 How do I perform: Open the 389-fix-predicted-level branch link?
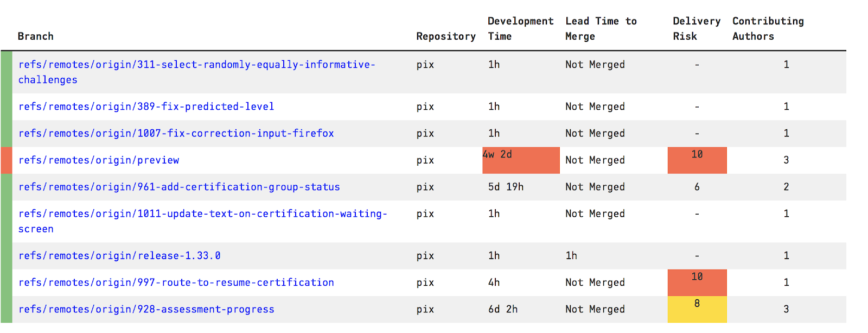pos(146,106)
